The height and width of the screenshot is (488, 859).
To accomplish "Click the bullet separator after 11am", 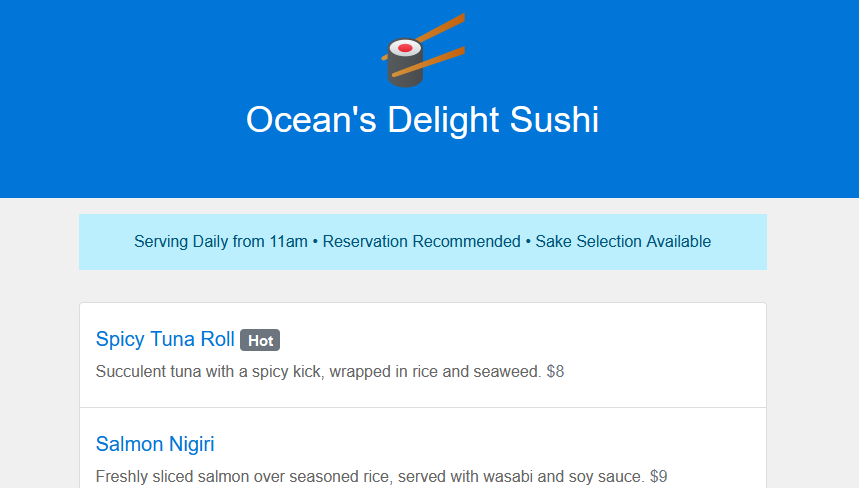I will pos(315,242).
